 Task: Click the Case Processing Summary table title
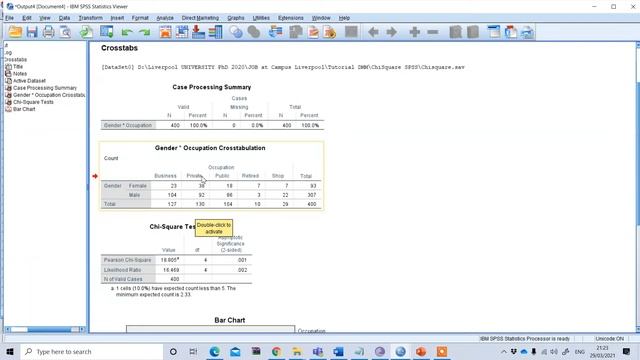211,87
